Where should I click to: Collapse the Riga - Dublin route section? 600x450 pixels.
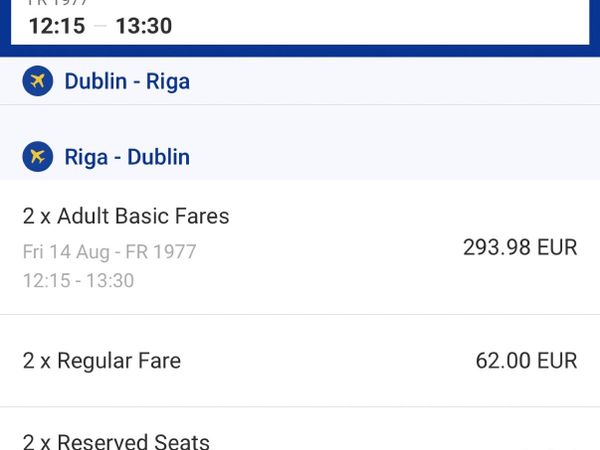300,157
